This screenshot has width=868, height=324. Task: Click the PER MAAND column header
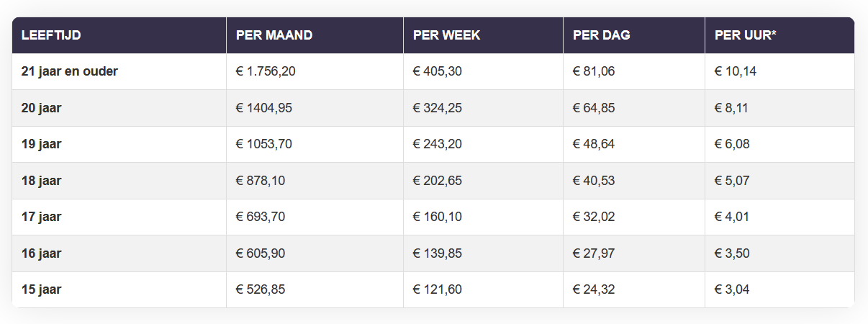tap(274, 35)
